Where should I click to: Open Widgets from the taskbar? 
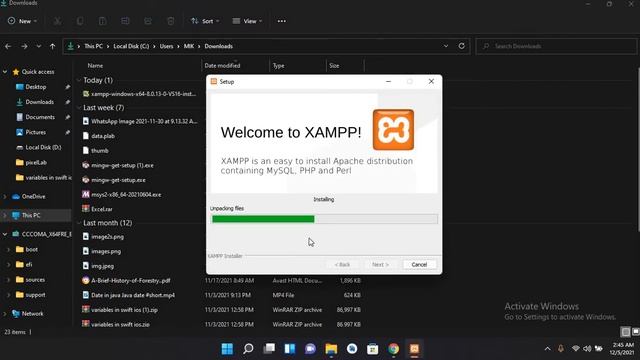click(290, 349)
